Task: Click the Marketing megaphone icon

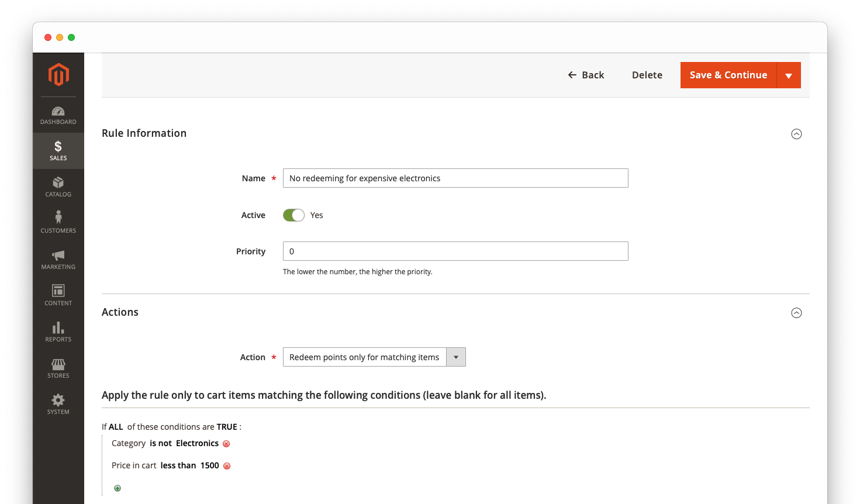Action: [58, 259]
